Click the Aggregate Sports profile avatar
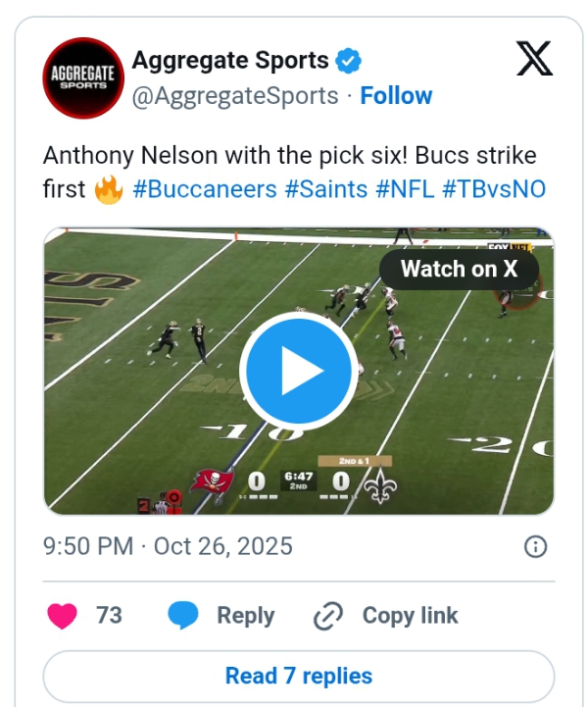This screenshot has height=707, width=588. 82,78
